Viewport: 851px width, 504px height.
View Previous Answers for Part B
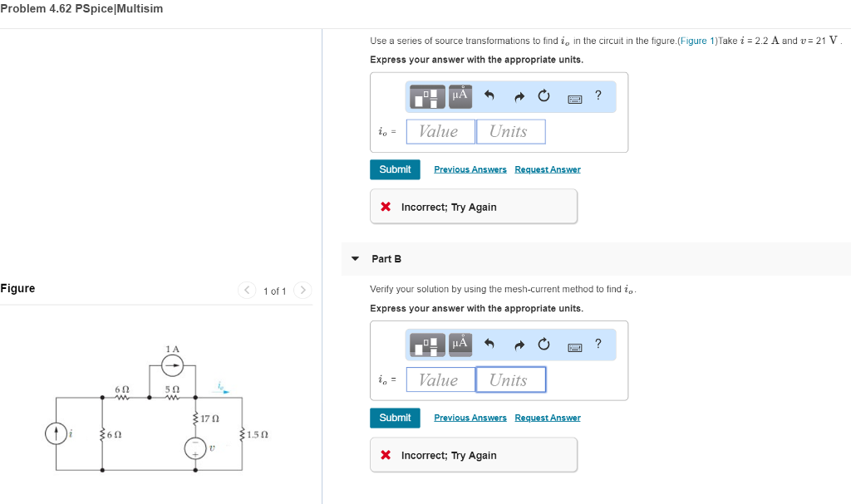470,417
